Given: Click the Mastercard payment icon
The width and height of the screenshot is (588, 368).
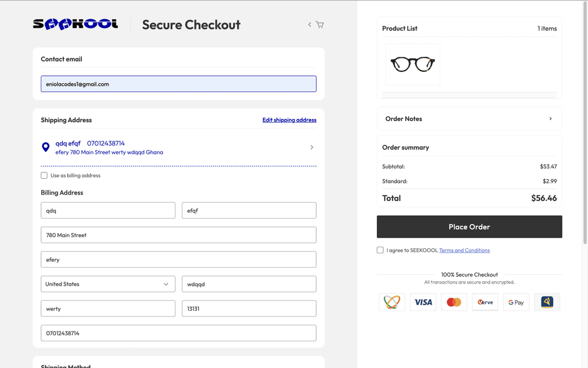Looking at the screenshot, I should coord(454,302).
